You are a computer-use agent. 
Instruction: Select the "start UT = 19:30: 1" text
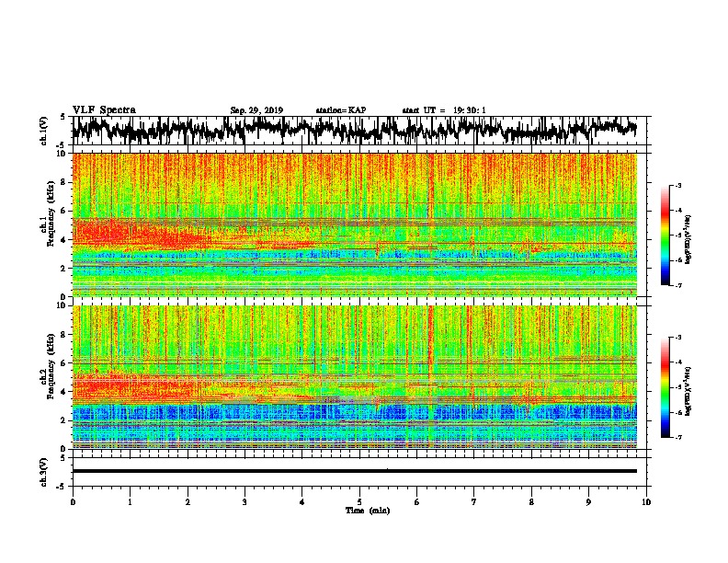[444, 110]
